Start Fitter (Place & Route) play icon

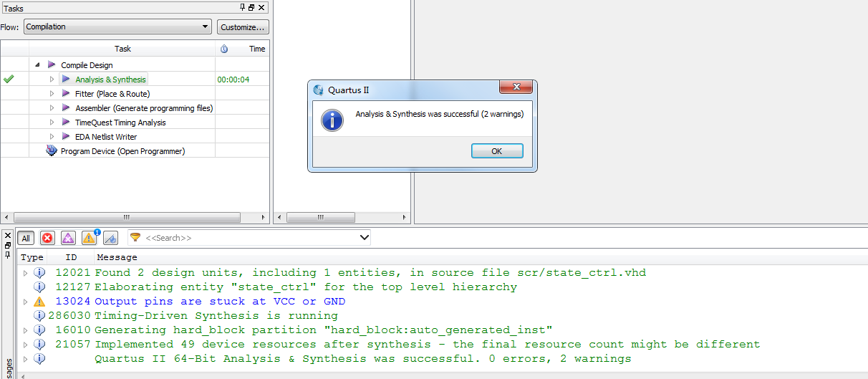[66, 94]
